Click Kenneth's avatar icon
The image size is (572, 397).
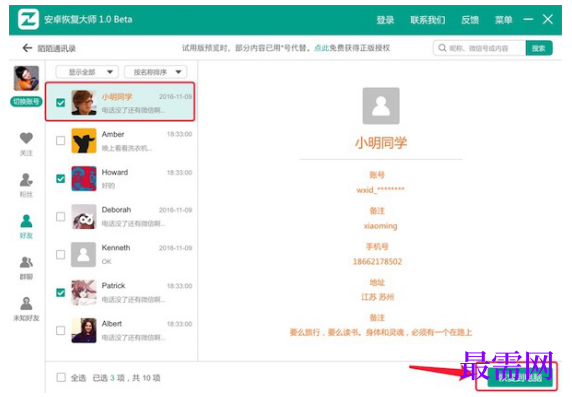pyautogui.click(x=84, y=254)
